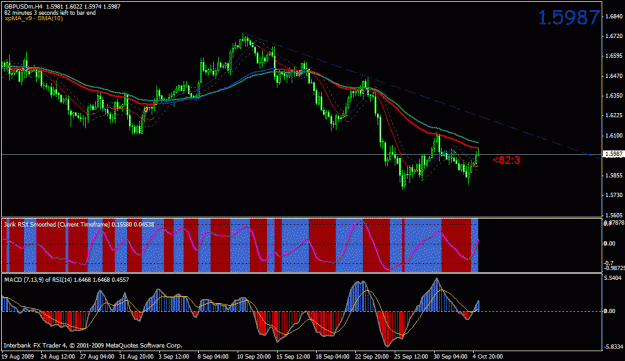The height and width of the screenshot is (361, 625).
Task: Click the -0.7 level on Jurik RSX scale
Action: 610,263
